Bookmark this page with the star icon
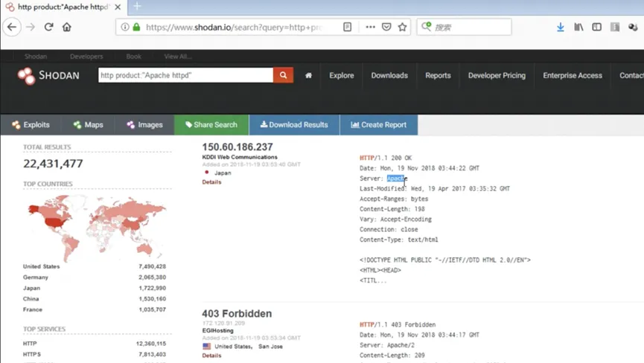 pyautogui.click(x=403, y=27)
